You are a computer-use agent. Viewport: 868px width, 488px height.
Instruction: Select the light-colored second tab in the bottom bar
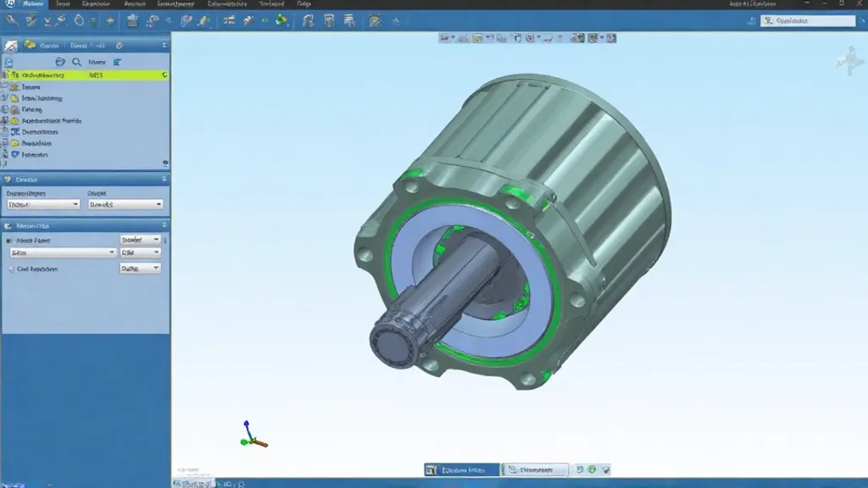click(536, 469)
